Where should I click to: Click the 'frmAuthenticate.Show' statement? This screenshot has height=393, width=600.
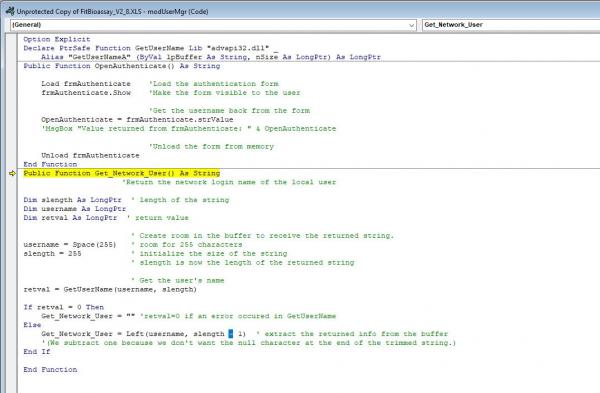86,93
